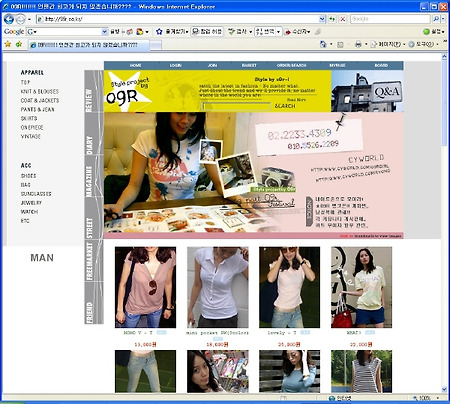Go back with the browser Back arrow
The height and width of the screenshot is (404, 450).
[x=9, y=19]
